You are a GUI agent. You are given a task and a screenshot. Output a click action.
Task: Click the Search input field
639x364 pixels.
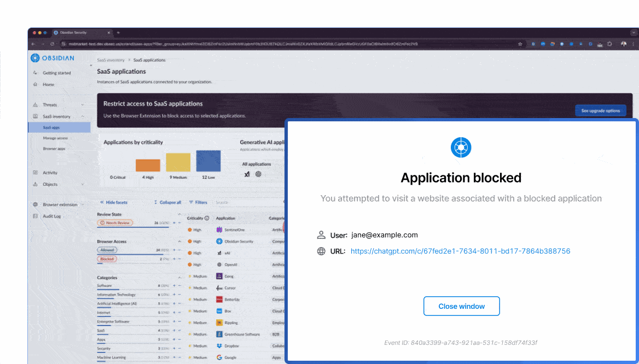[x=248, y=202]
